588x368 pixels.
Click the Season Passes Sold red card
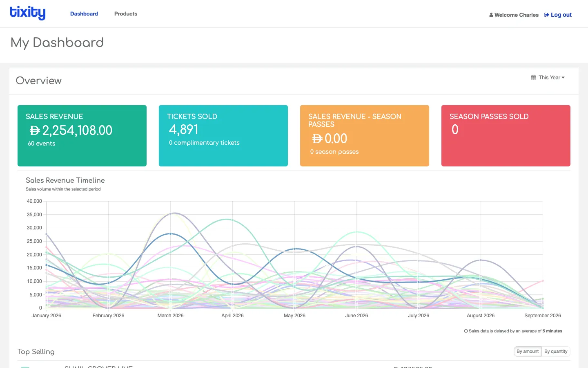point(506,136)
